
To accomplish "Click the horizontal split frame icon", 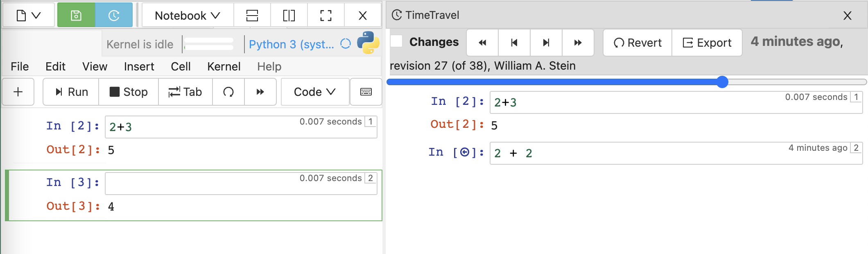I will tap(252, 16).
